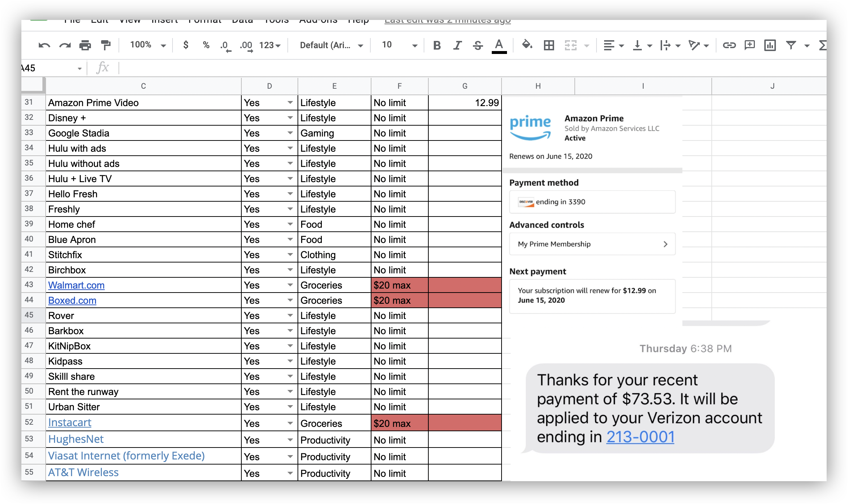The image size is (848, 504).
Task: Open the fill color picker
Action: click(x=527, y=45)
